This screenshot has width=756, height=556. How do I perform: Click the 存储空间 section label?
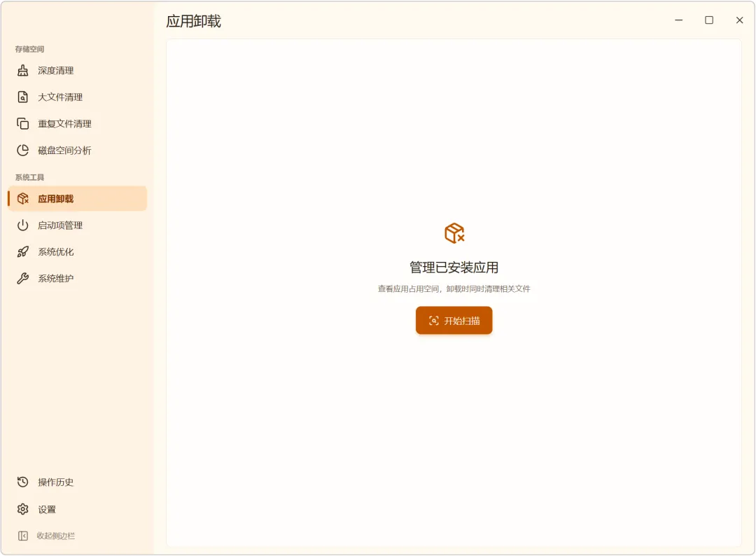point(29,49)
